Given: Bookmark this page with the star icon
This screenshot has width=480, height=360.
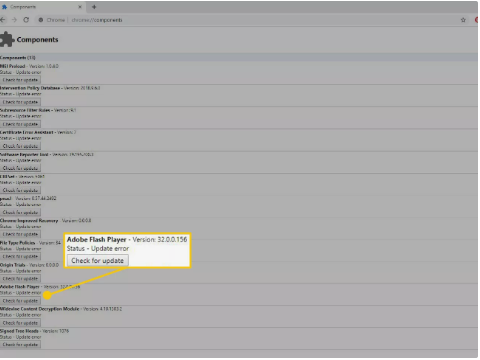Looking at the screenshot, I should 463,20.
